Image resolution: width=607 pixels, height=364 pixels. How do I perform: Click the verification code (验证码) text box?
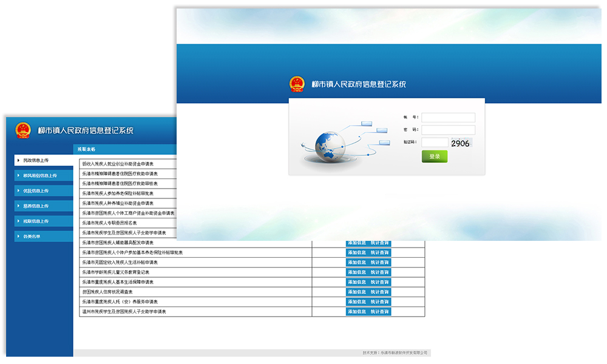click(x=435, y=143)
